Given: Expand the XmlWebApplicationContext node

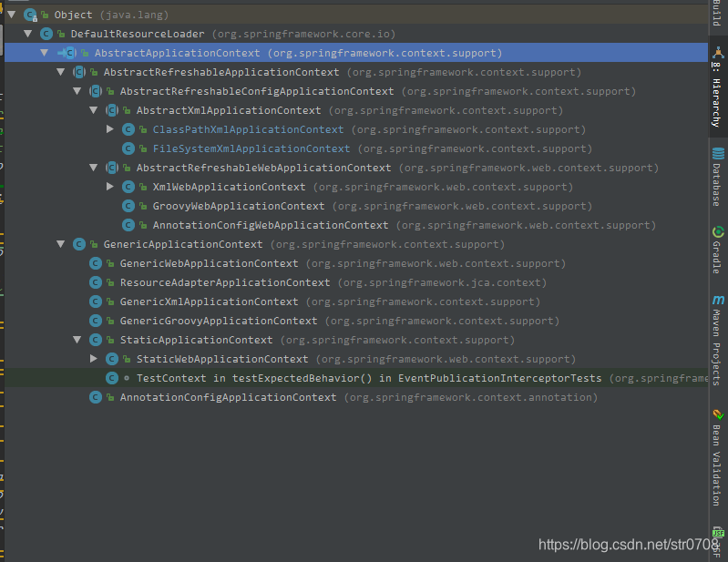Looking at the screenshot, I should click(x=110, y=187).
